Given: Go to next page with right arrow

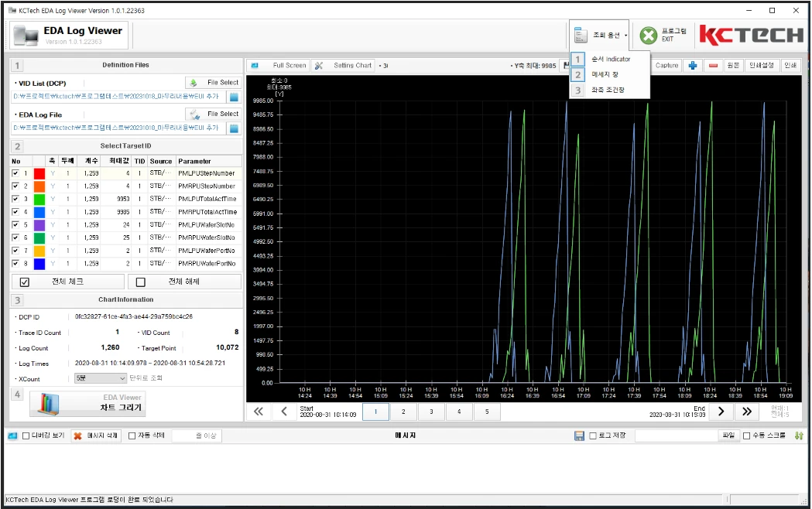Looking at the screenshot, I should [x=721, y=412].
